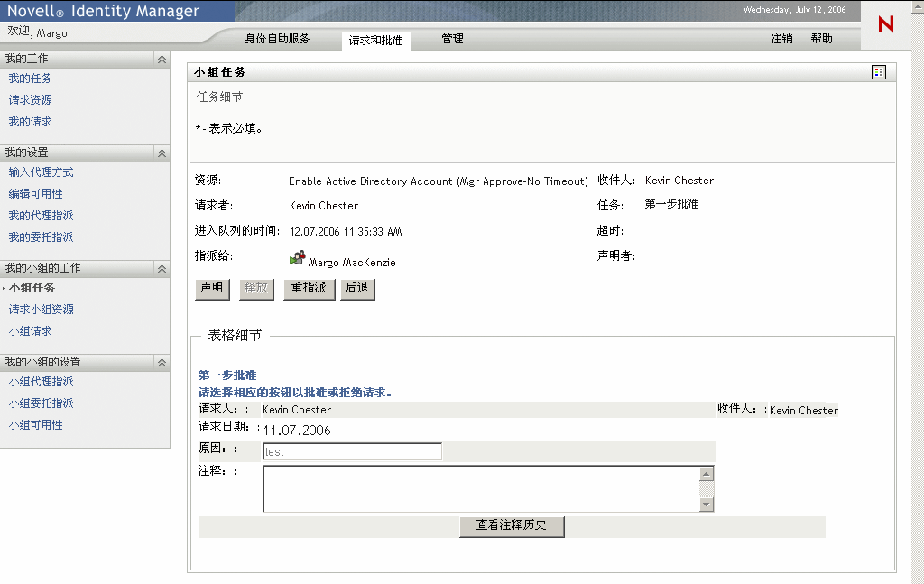The height and width of the screenshot is (584, 924).
Task: Open 请求小组资源 link
Action: click(x=42, y=310)
